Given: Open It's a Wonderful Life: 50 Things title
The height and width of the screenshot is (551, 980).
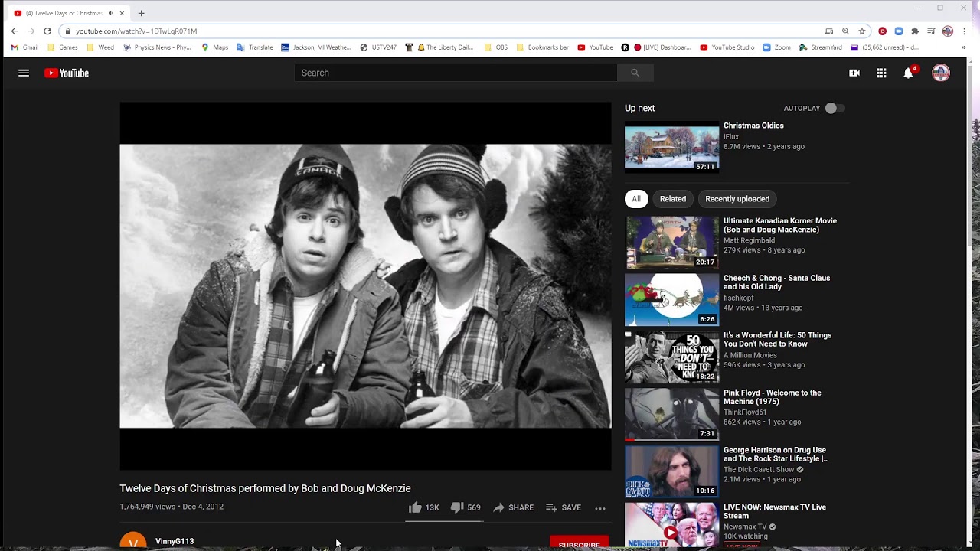Looking at the screenshot, I should click(777, 340).
